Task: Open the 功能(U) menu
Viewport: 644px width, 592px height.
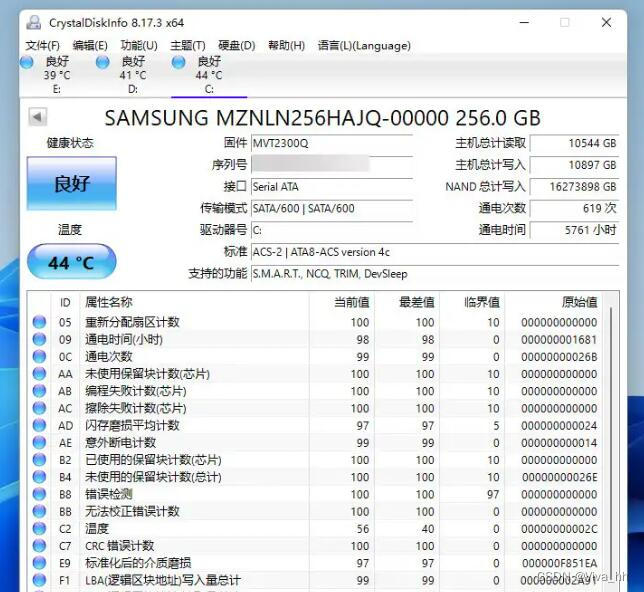Action: 139,45
